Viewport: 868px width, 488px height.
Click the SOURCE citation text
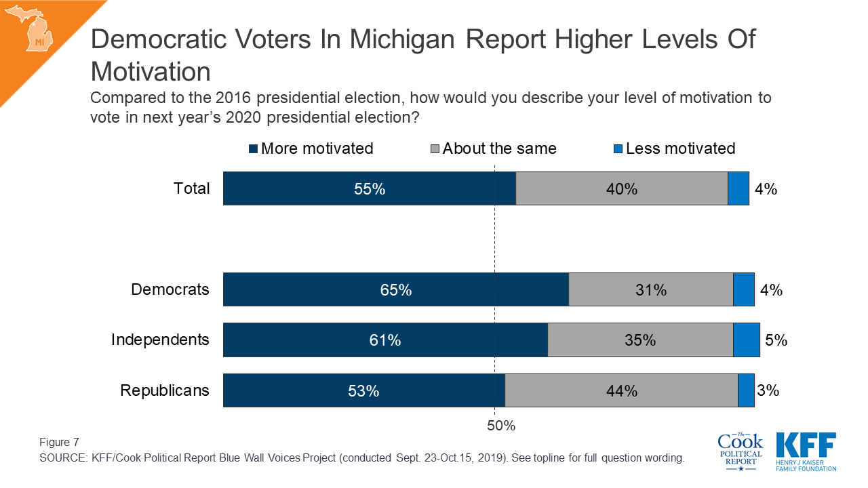[361, 457]
